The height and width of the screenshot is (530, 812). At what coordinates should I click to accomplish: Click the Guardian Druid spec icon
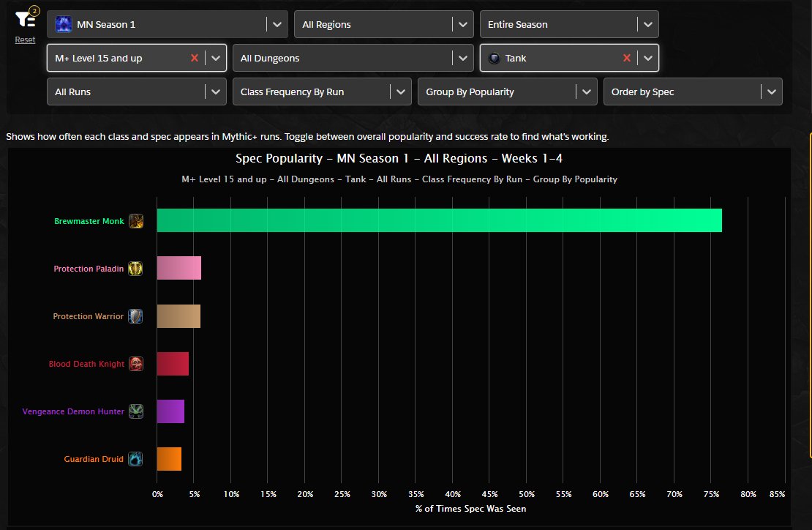135,459
